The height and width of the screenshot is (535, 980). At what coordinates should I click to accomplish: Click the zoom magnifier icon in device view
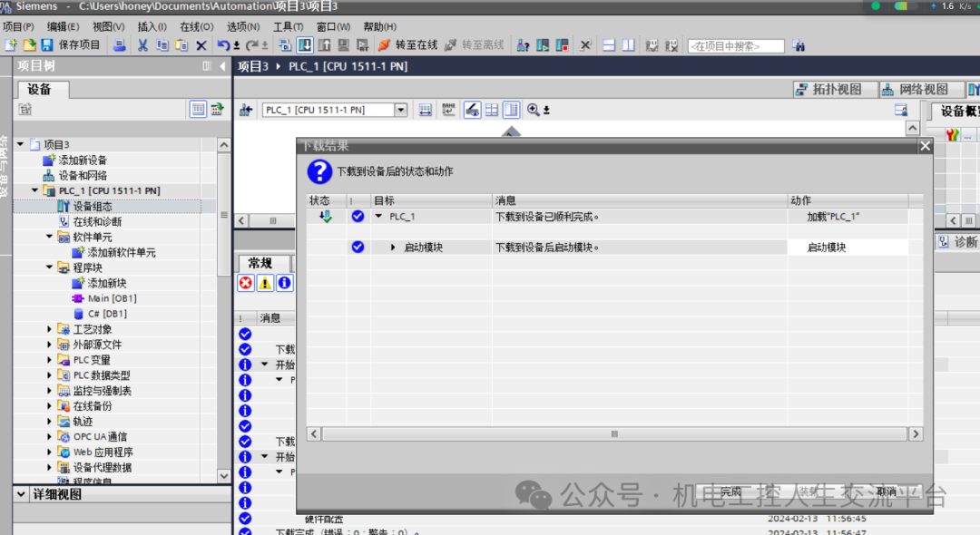[x=534, y=110]
